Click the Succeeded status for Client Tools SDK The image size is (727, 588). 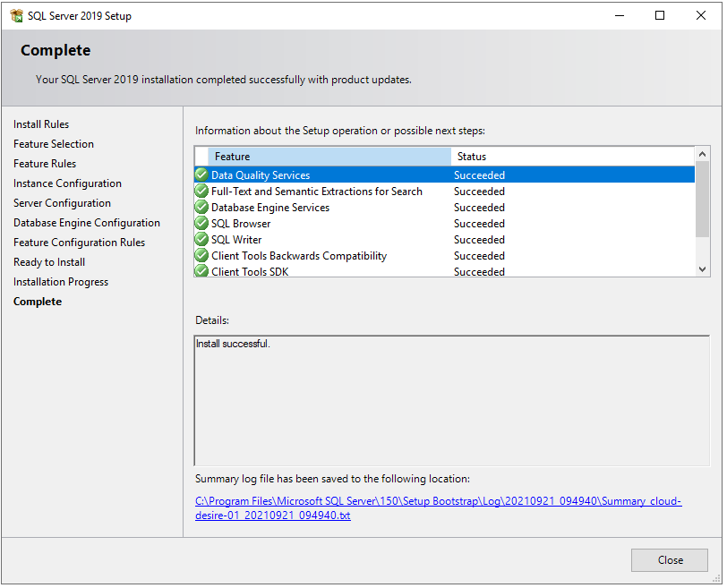click(x=479, y=271)
